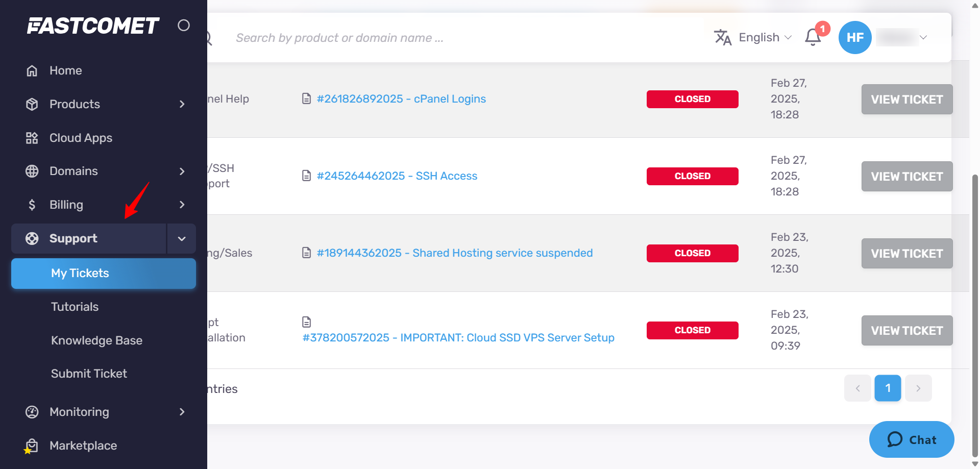Click document icon above VPS Server Setup ticket

point(306,322)
